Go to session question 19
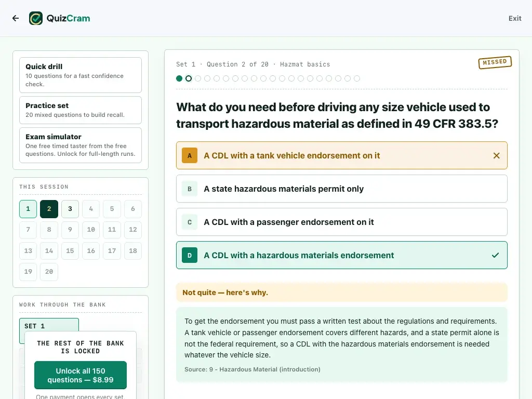The height and width of the screenshot is (399, 532). pyautogui.click(x=28, y=272)
